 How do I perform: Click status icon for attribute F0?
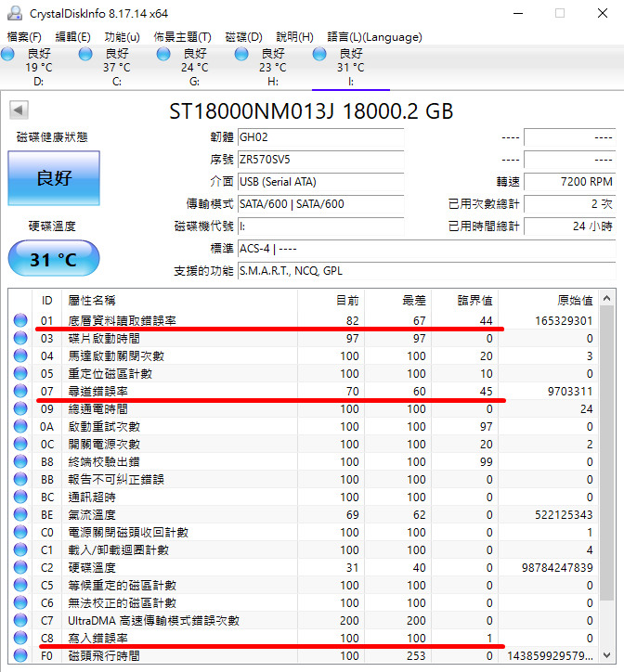tap(20, 655)
